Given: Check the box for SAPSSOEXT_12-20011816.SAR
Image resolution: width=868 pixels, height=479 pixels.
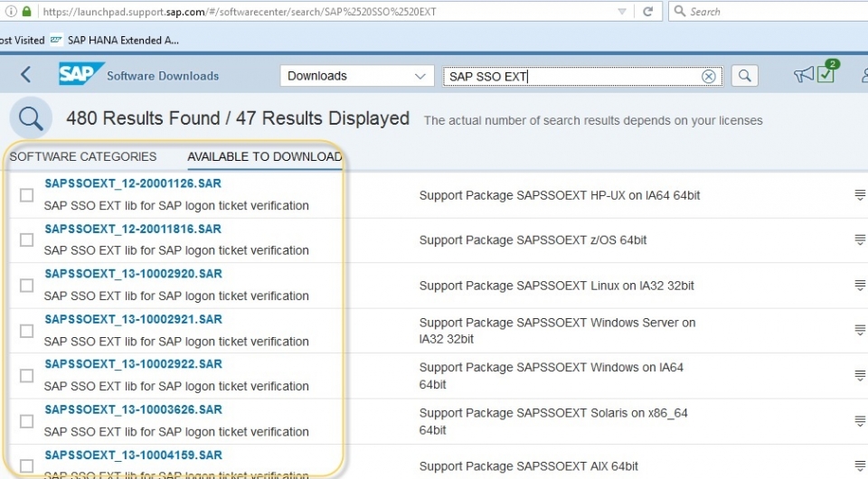Looking at the screenshot, I should click(26, 239).
